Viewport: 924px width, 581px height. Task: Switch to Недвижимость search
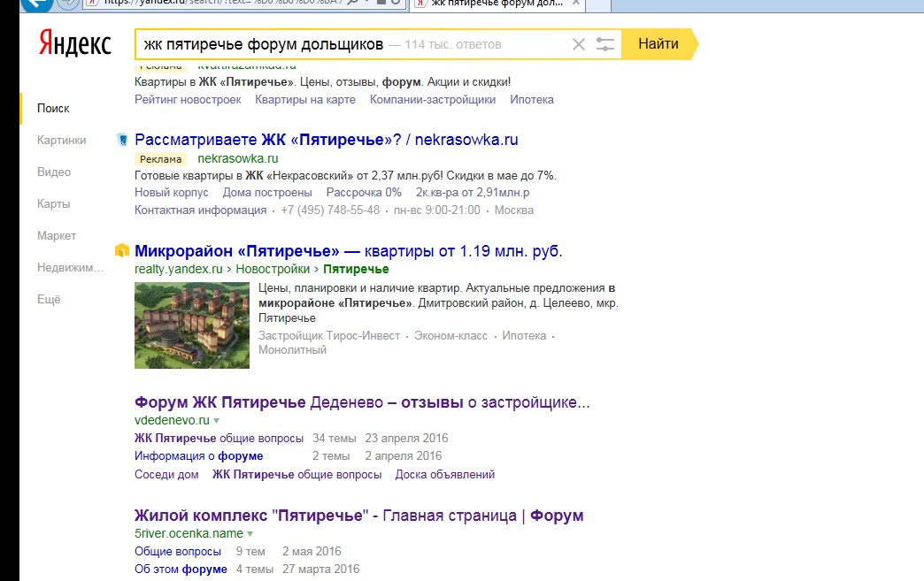point(70,267)
